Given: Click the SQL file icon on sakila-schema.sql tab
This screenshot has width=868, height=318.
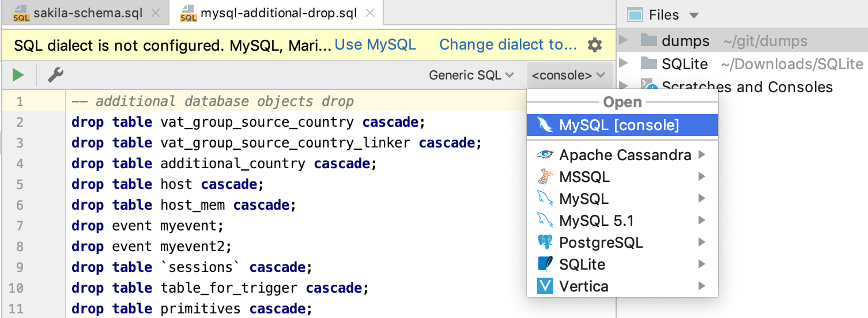Looking at the screenshot, I should coord(21,13).
